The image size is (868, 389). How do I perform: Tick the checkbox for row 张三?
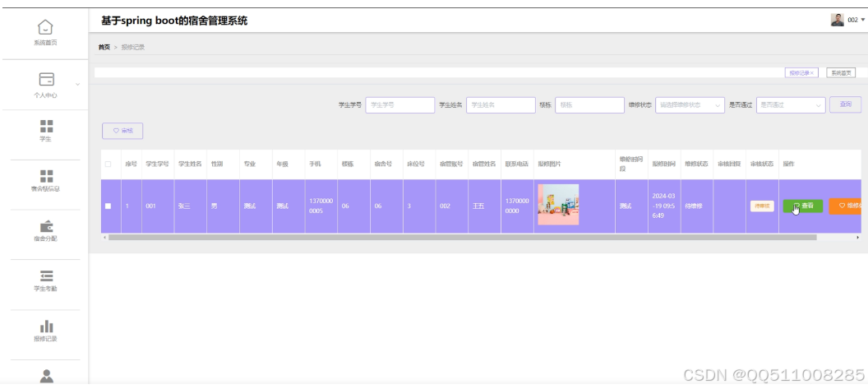(x=108, y=206)
